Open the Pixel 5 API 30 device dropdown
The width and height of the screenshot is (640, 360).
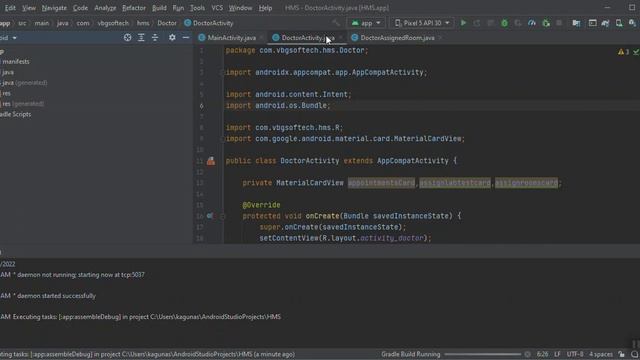coord(422,23)
